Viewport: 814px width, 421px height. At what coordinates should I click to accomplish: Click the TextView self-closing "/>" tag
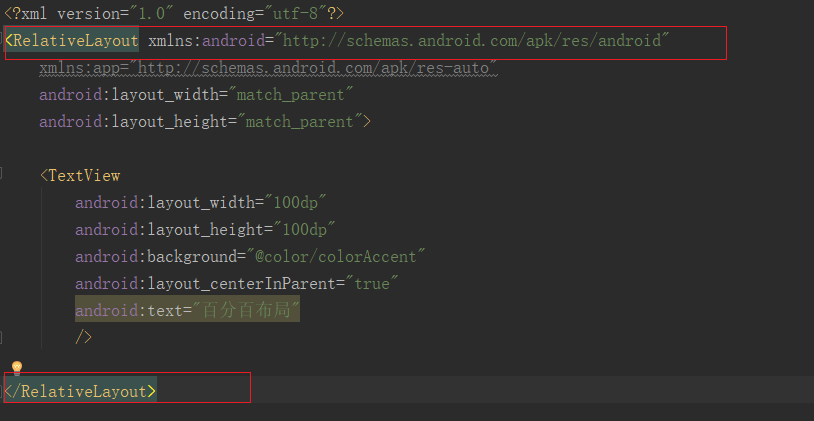click(x=84, y=338)
